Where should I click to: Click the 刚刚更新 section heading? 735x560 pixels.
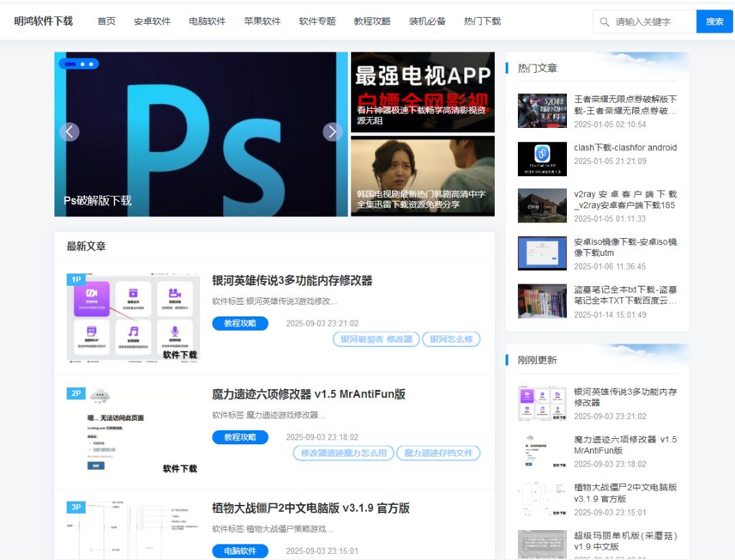click(537, 361)
